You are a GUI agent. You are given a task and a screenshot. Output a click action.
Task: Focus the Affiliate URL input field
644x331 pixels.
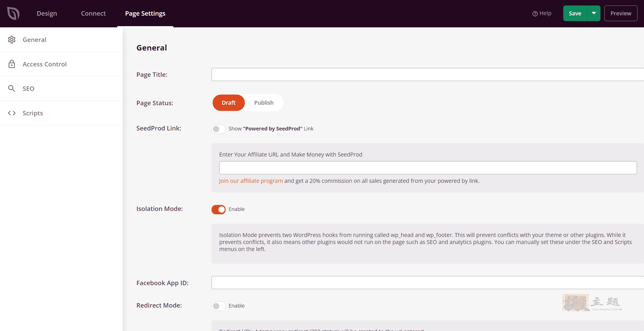[x=428, y=168]
